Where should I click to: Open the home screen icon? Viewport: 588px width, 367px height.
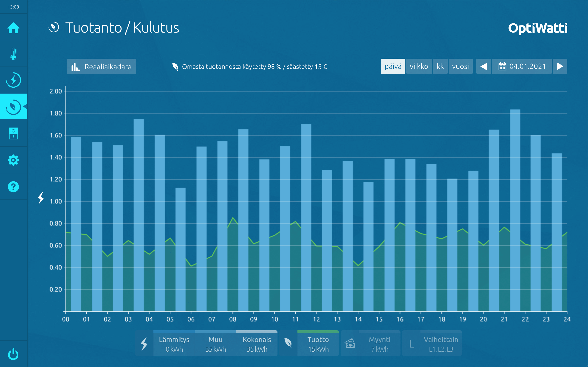click(13, 28)
